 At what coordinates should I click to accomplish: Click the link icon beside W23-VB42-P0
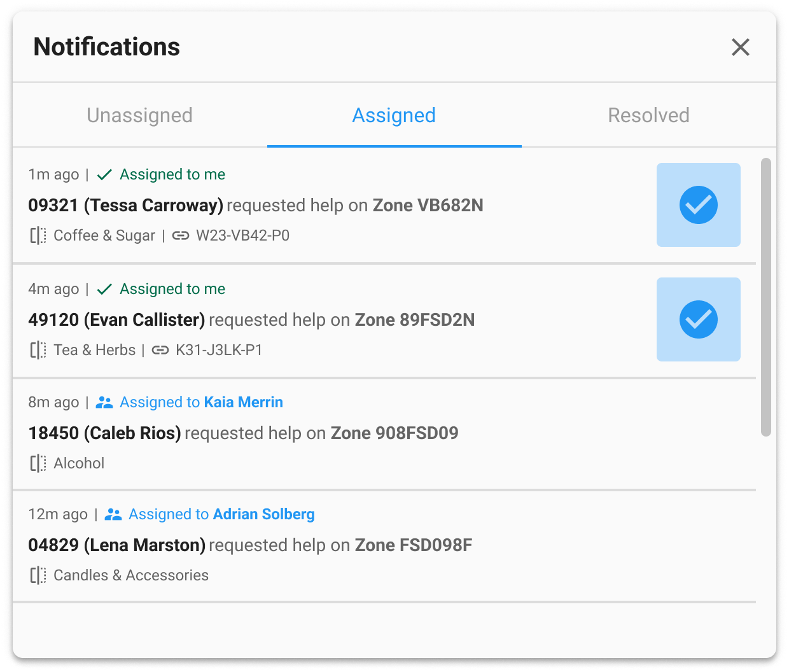[x=181, y=235]
